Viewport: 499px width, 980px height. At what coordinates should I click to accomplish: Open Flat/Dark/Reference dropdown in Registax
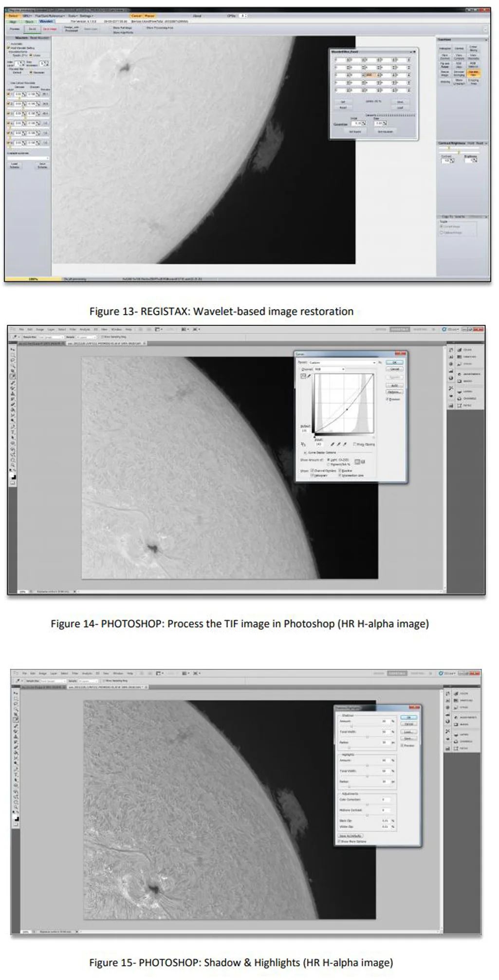[50, 16]
